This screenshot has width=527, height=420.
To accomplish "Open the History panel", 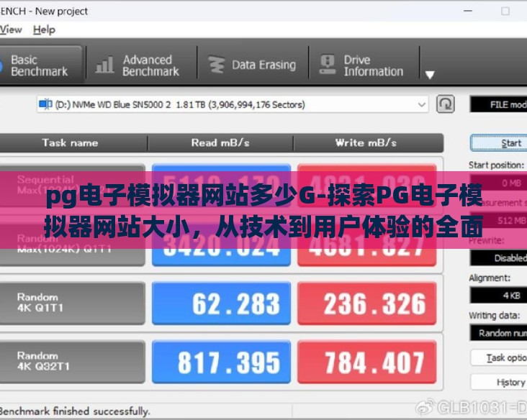I will pos(499,382).
